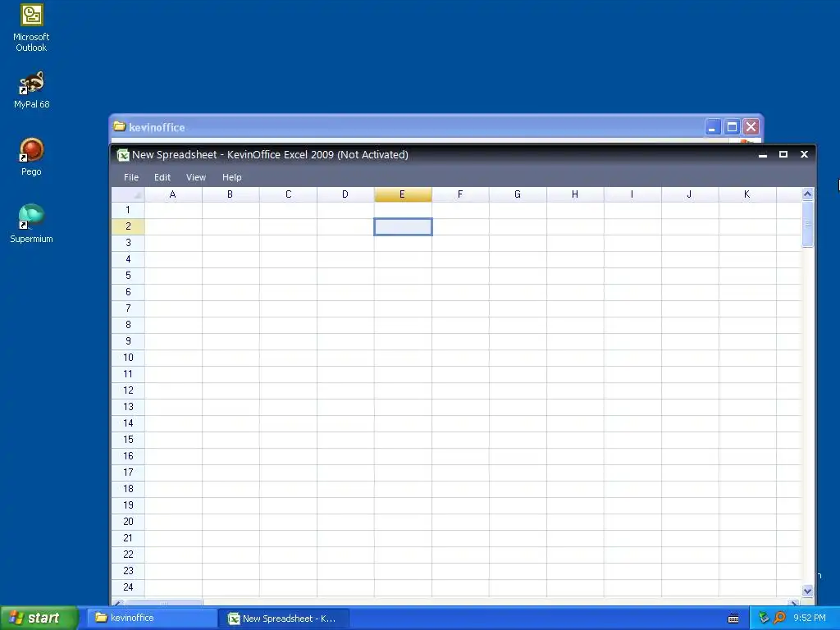Click the vertical scrollbar up arrow

[808, 194]
